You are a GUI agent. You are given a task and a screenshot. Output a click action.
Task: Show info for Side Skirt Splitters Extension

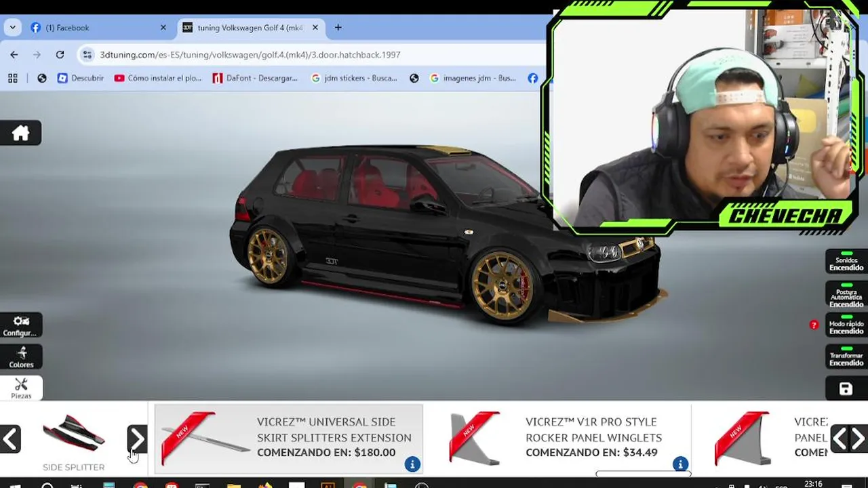click(412, 464)
